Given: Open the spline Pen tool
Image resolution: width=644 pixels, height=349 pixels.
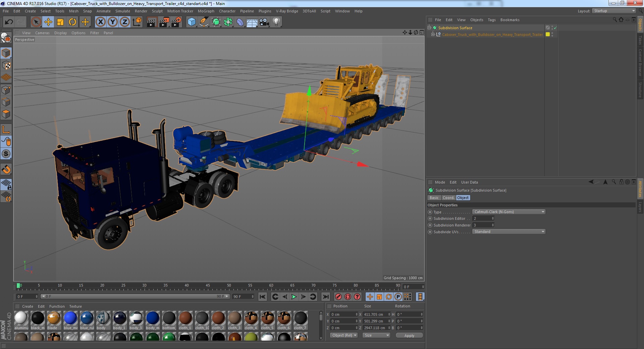Looking at the screenshot, I should tap(204, 22).
